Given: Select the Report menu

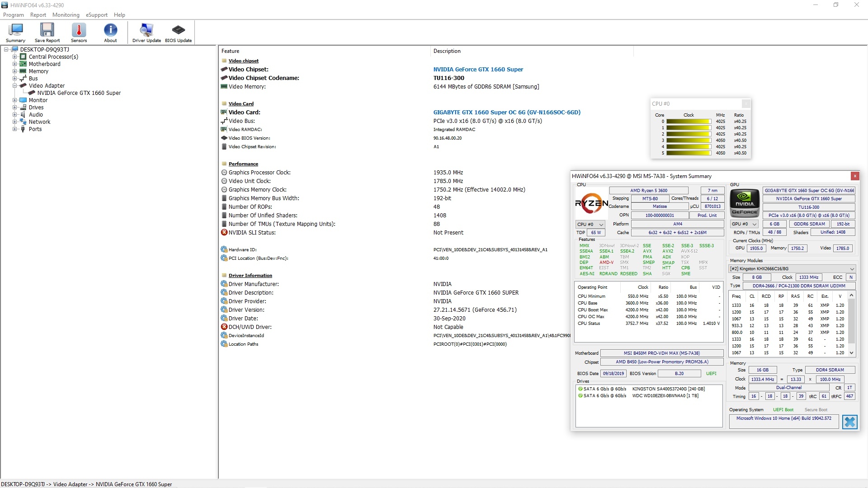Looking at the screenshot, I should tap(38, 14).
